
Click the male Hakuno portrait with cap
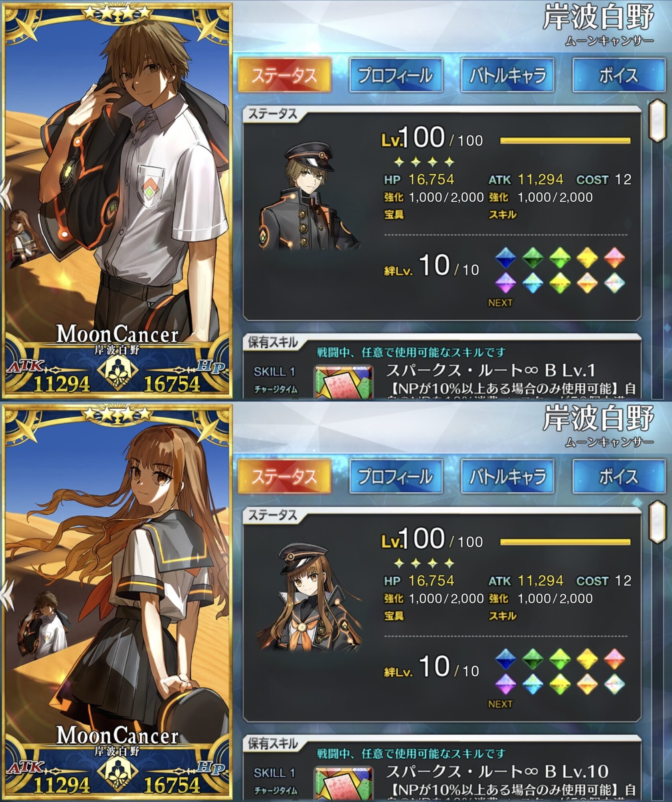310,196
